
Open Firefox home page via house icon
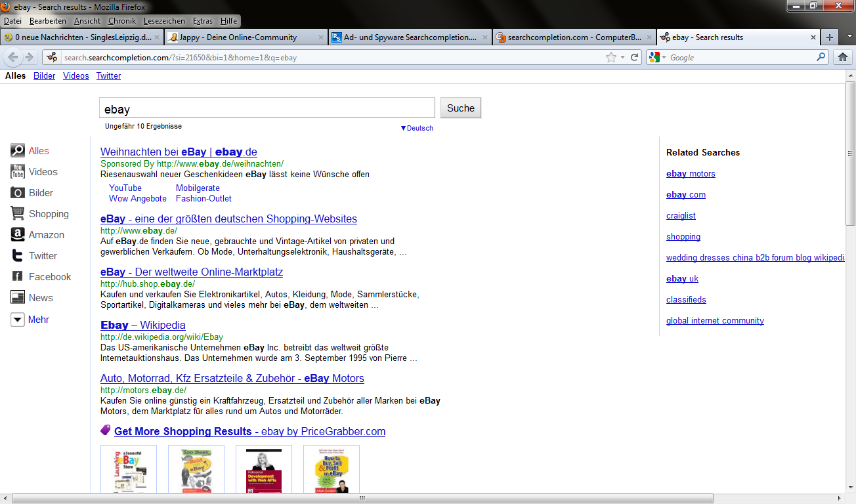[843, 57]
